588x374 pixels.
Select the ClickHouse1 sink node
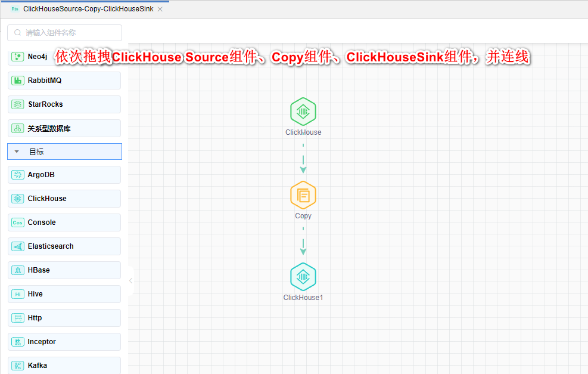pyautogui.click(x=303, y=276)
